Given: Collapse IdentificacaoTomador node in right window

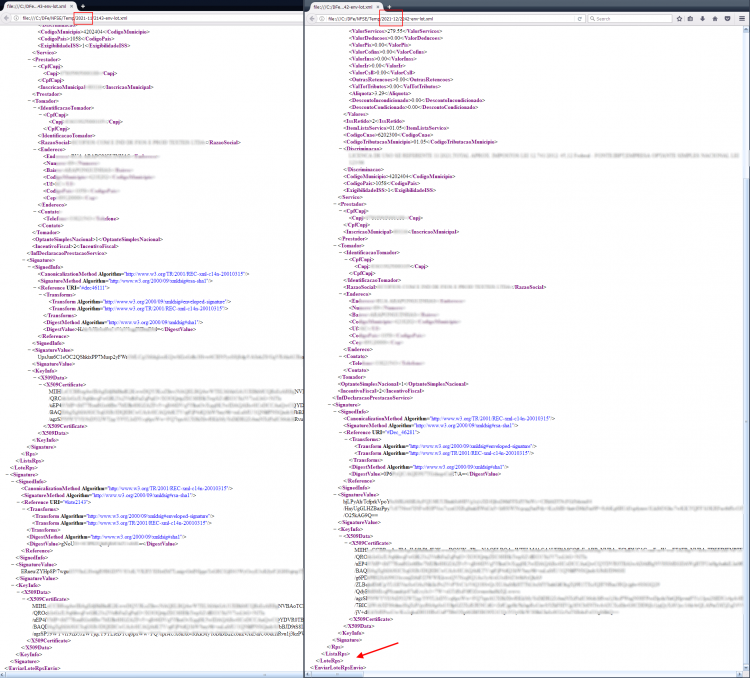Looking at the screenshot, I should click(341, 252).
